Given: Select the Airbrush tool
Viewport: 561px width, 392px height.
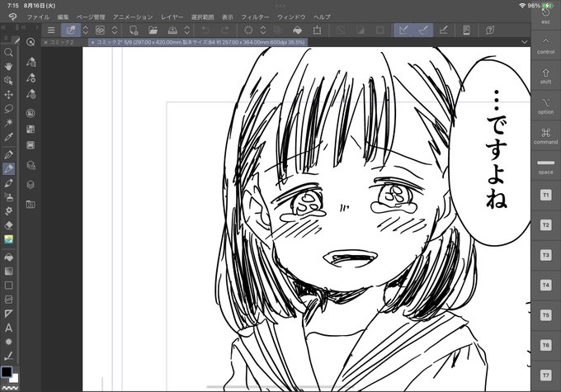Looking at the screenshot, I should coord(8,197).
